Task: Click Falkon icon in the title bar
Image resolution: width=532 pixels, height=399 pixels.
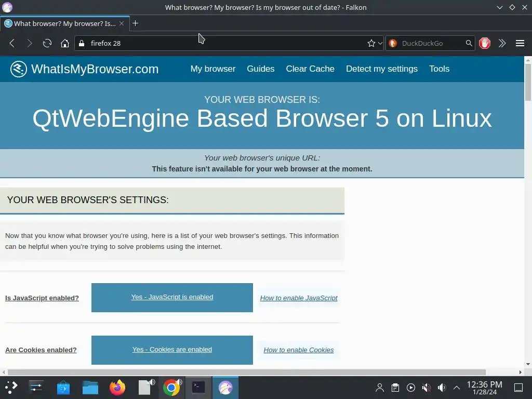Action: click(7, 7)
